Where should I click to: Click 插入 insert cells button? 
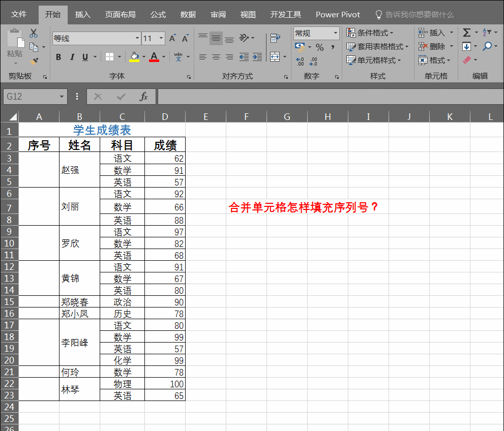tap(432, 33)
